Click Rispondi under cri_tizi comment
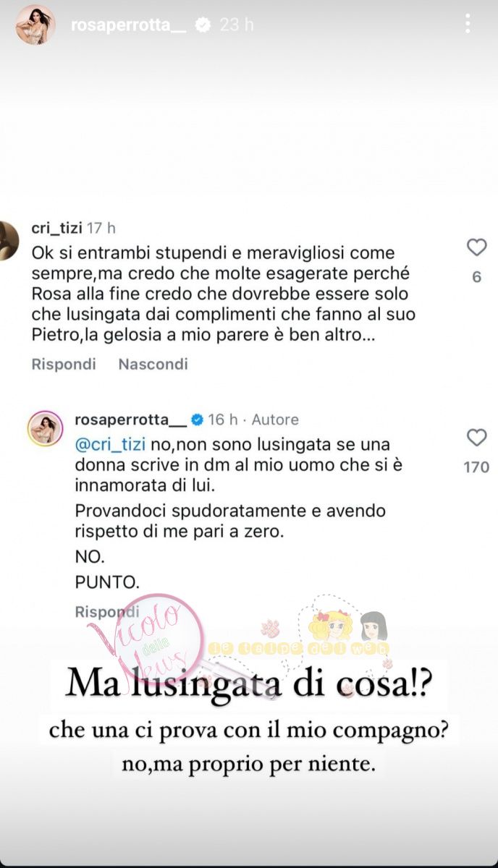Image resolution: width=498 pixels, height=868 pixels. 64,364
